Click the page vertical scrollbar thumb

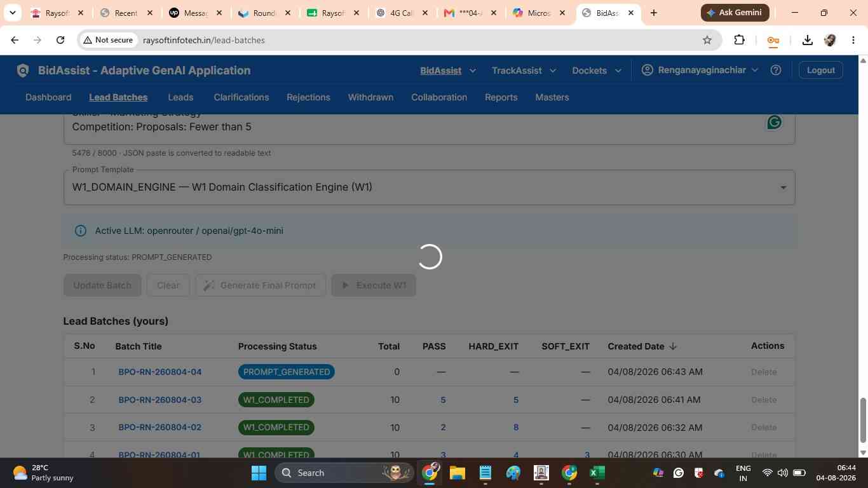coord(862,420)
